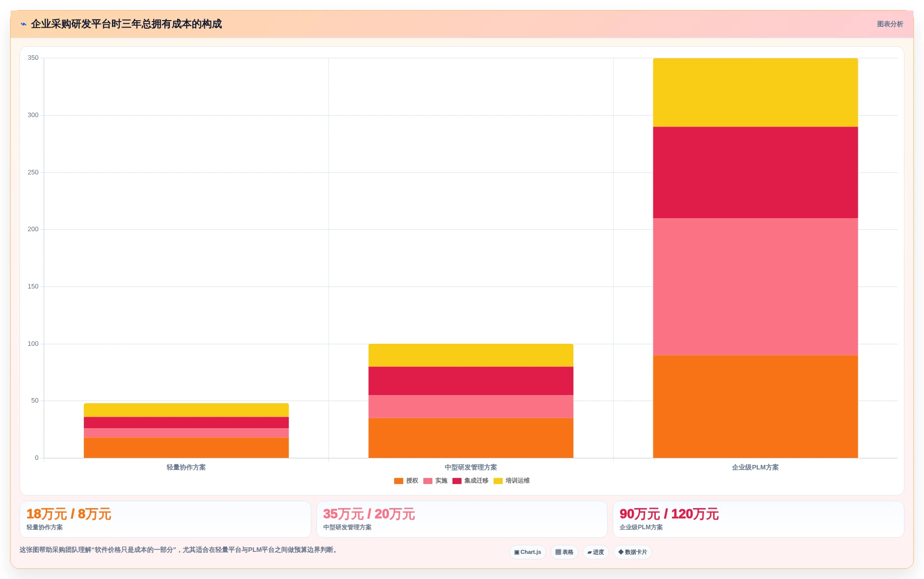Click the 培训运维 legend label

coord(517,481)
